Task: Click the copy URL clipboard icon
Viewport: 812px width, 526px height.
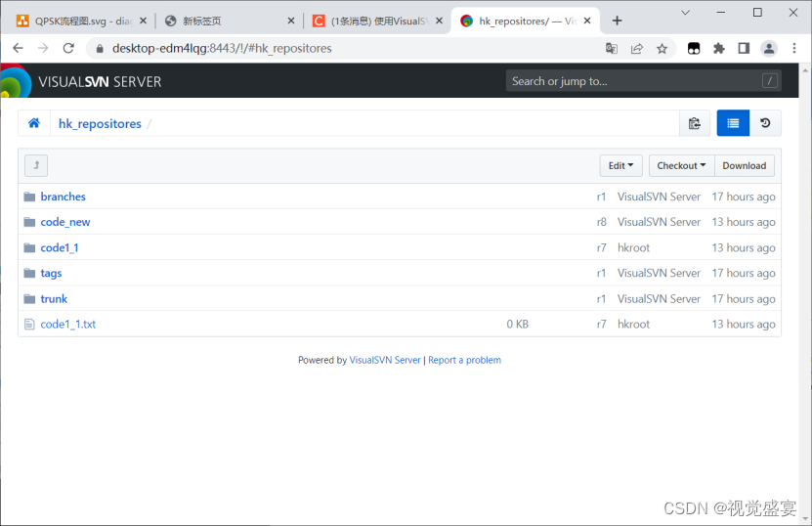Action: click(695, 123)
